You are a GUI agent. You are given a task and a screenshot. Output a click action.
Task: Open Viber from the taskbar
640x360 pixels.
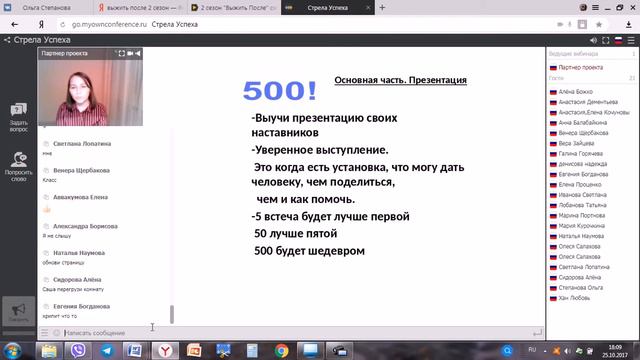[x=78, y=351]
